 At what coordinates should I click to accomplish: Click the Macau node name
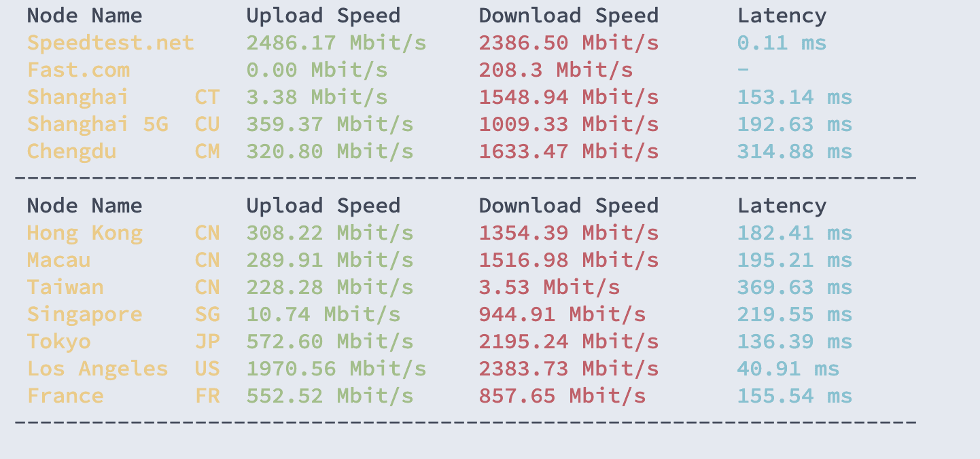[59, 260]
